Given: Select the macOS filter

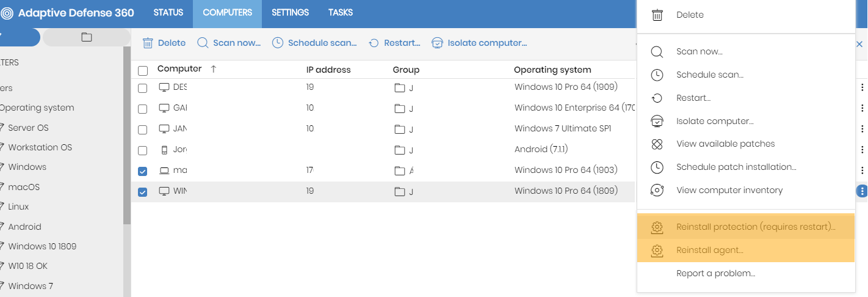Looking at the screenshot, I should 24,187.
